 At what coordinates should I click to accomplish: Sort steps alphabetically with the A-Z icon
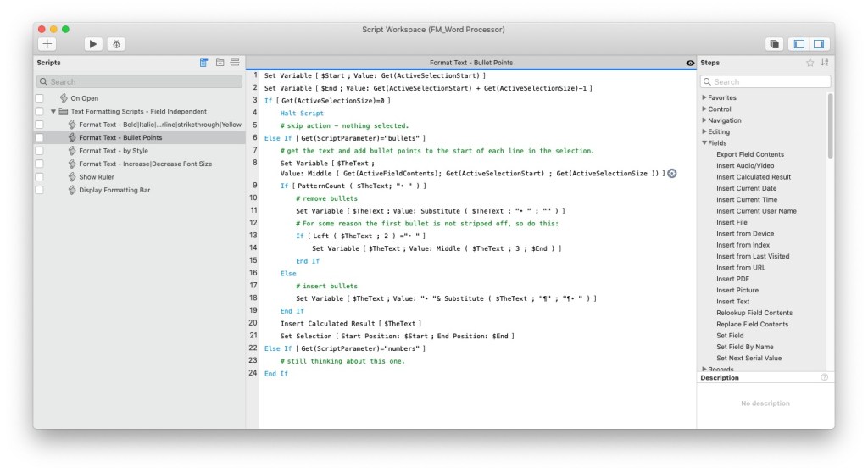(825, 63)
